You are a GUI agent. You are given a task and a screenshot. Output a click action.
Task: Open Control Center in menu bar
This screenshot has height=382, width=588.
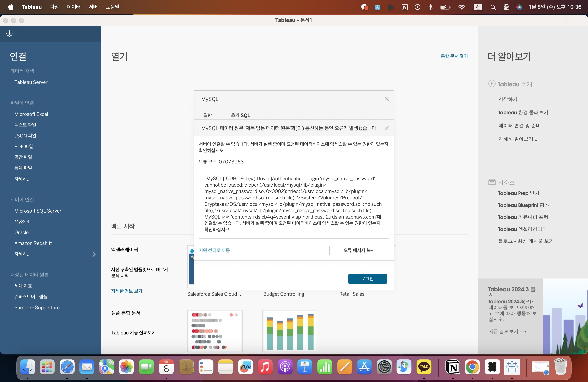(506, 7)
